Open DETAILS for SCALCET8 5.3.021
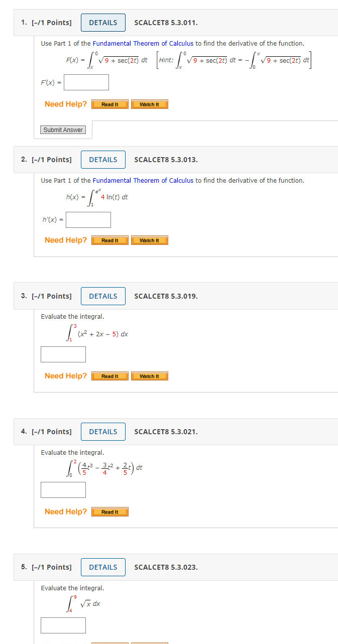The width and height of the screenshot is (338, 644). [x=102, y=431]
